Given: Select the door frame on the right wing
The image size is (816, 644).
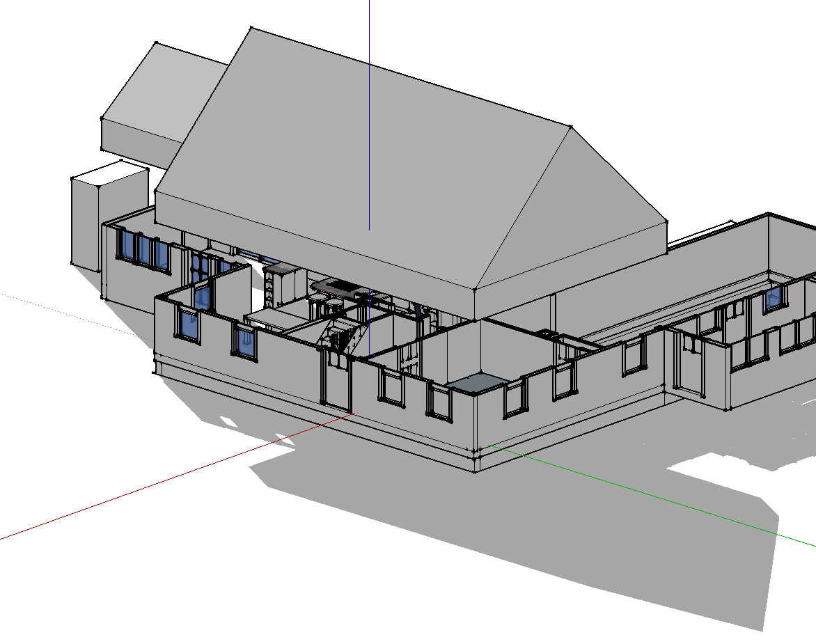Looking at the screenshot, I should (690, 363).
